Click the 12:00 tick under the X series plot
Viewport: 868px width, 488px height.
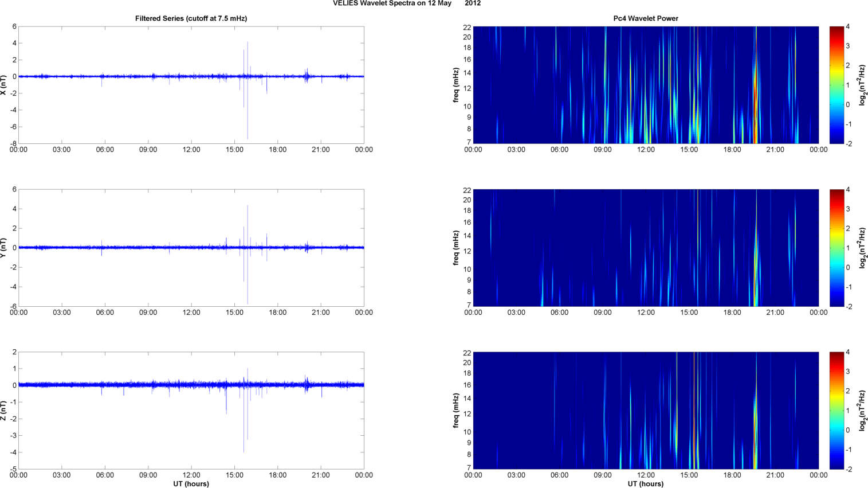(x=191, y=150)
